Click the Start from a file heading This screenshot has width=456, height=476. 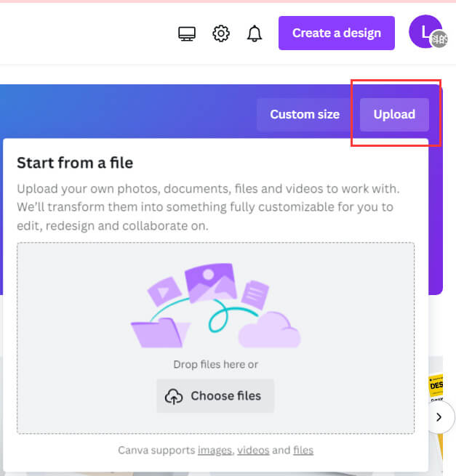tap(75, 163)
